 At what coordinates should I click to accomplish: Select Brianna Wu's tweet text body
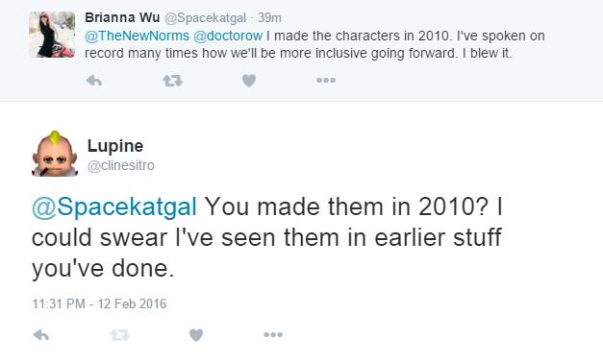coord(314,44)
